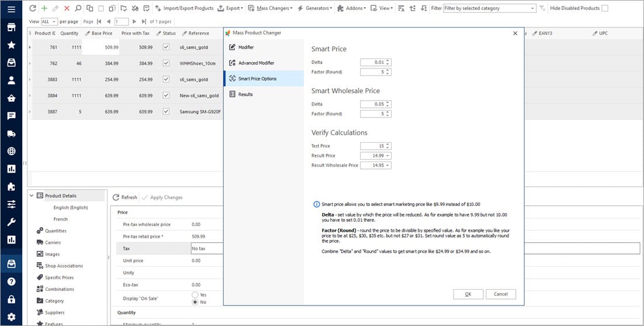The height and width of the screenshot is (326, 644).
Task: Open the store icon in left sidebar
Action: click(12, 27)
